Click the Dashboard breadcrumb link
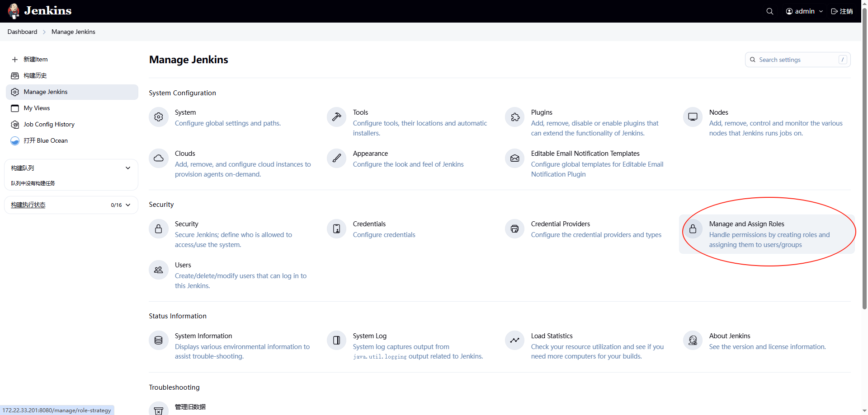 pyautogui.click(x=22, y=32)
